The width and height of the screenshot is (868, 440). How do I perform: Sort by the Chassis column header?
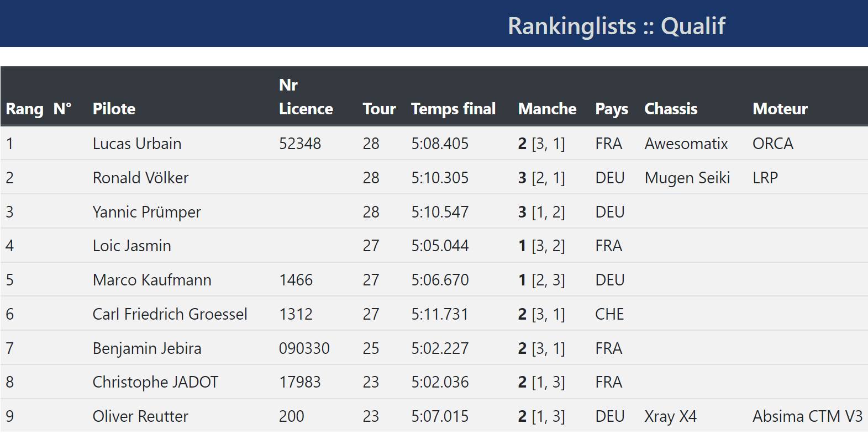click(671, 109)
